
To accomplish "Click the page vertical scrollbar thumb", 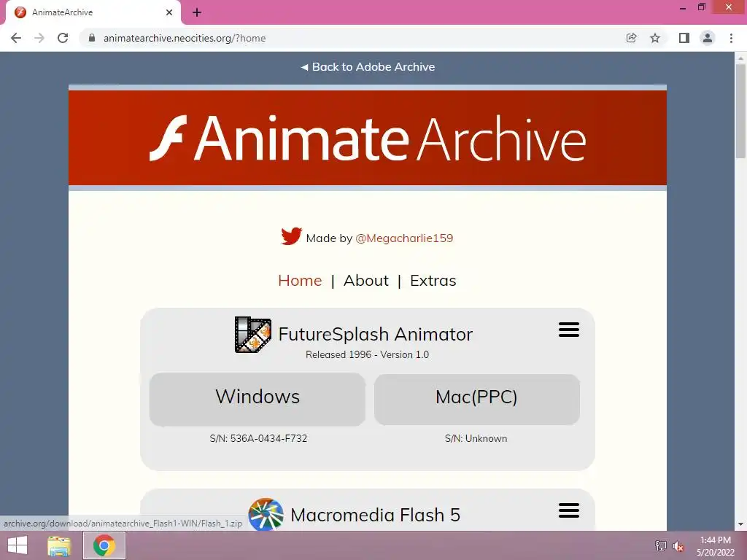I will [740, 111].
